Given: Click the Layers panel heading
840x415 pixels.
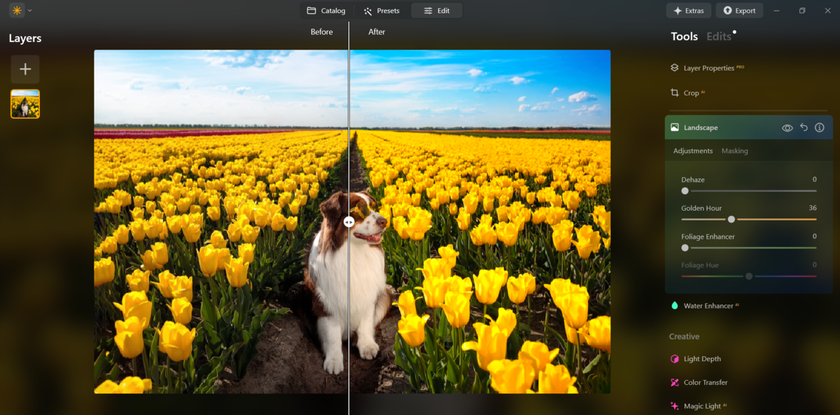Looking at the screenshot, I should tap(25, 39).
